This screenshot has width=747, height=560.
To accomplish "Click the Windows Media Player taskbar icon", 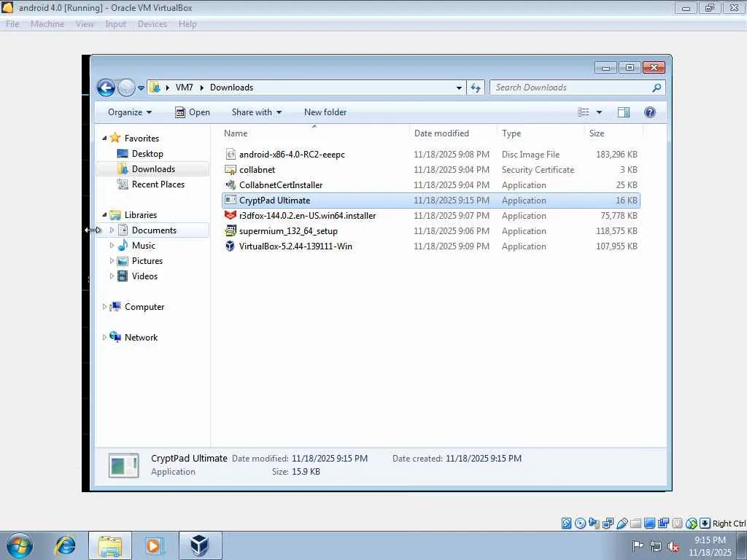I will tap(155, 546).
